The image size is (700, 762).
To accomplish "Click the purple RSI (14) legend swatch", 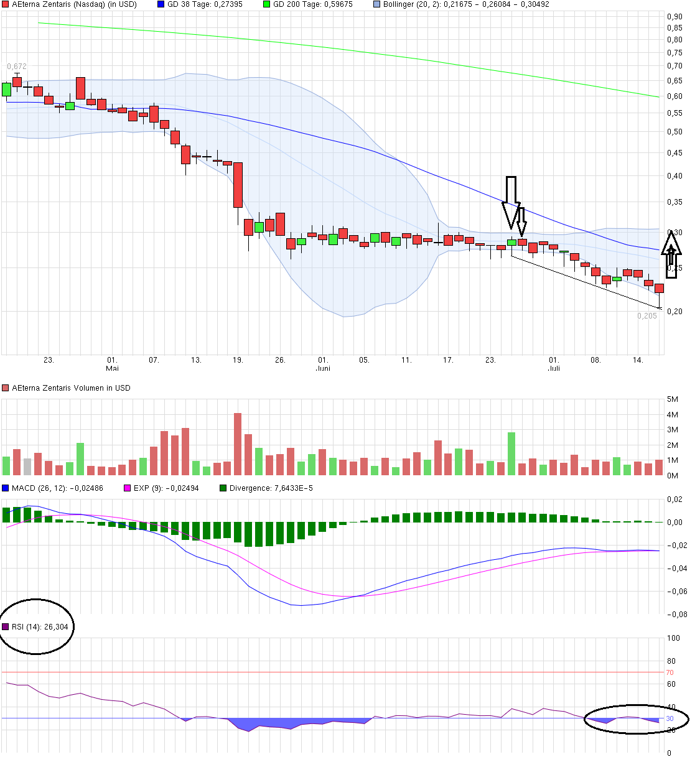I will tap(6, 627).
